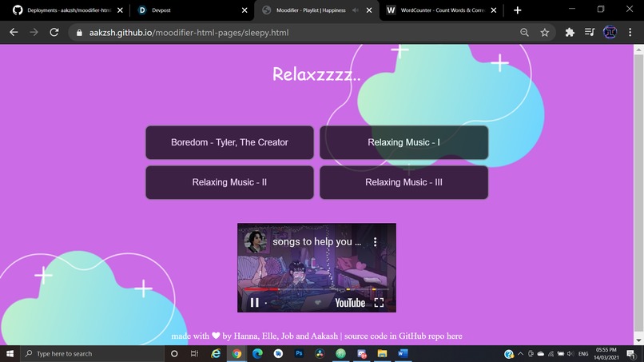Open the volume speaker tray icon
This screenshot has height=362, width=644.
click(570, 353)
